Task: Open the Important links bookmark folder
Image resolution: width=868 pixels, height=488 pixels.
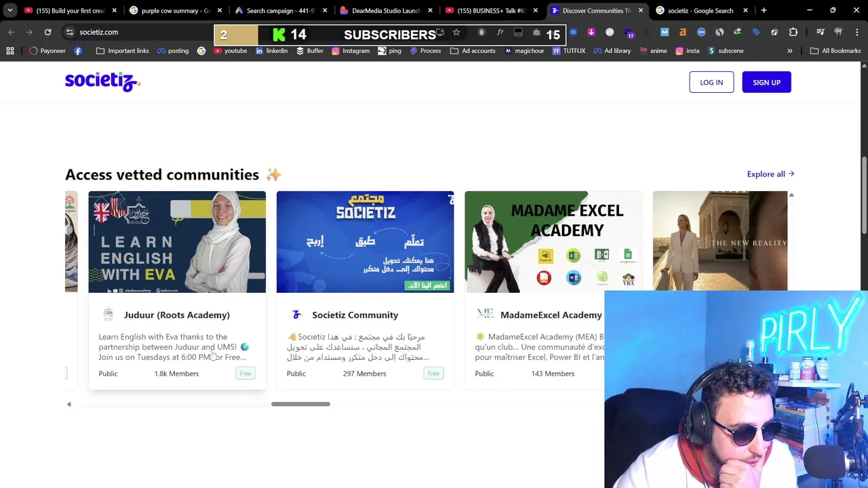Action: [123, 51]
